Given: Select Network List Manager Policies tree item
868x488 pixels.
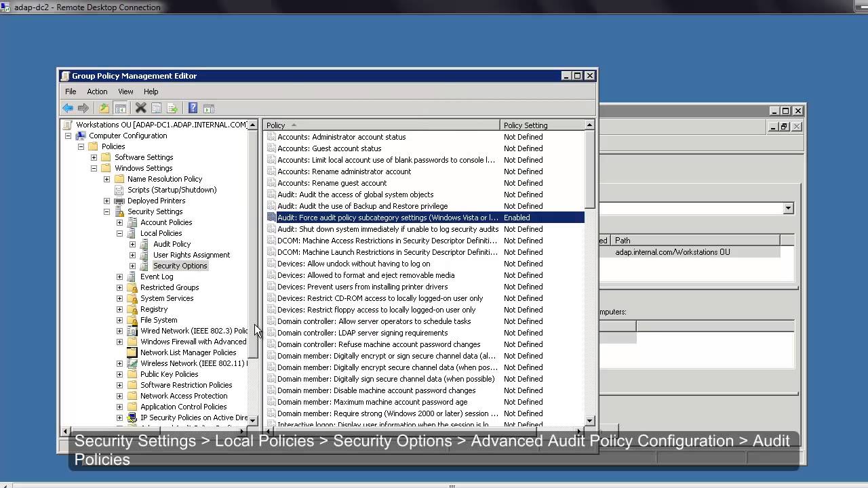Looking at the screenshot, I should pos(188,352).
